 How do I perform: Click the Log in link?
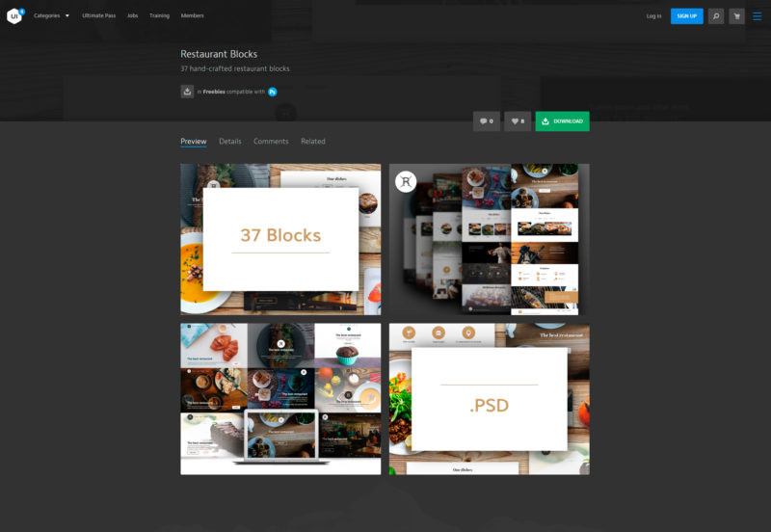pos(653,15)
